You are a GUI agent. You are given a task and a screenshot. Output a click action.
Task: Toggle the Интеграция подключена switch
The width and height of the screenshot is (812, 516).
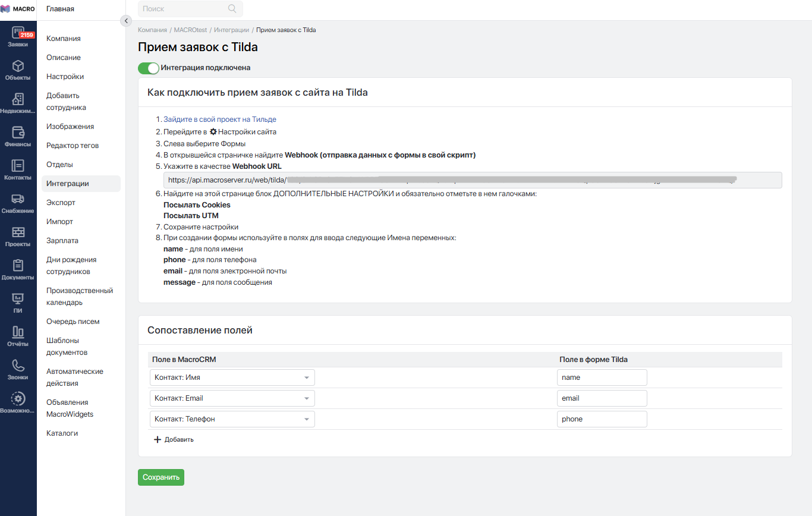tap(149, 68)
